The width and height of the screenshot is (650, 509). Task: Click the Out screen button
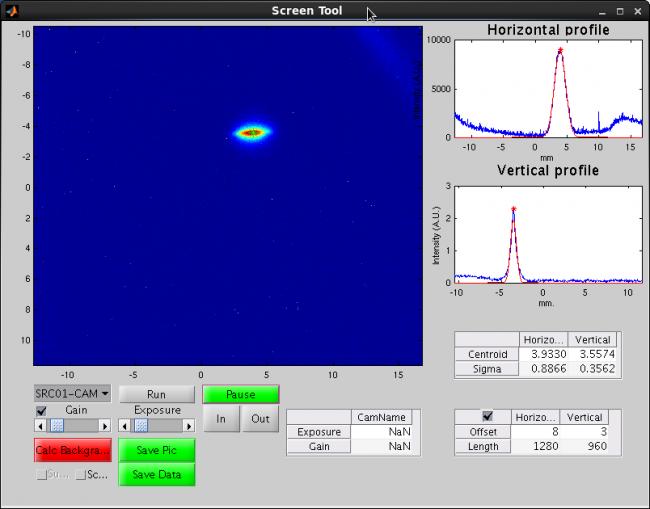(260, 419)
